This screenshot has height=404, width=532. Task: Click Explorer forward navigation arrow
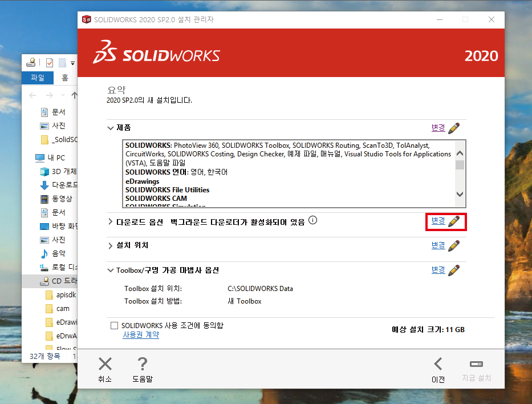click(x=50, y=95)
